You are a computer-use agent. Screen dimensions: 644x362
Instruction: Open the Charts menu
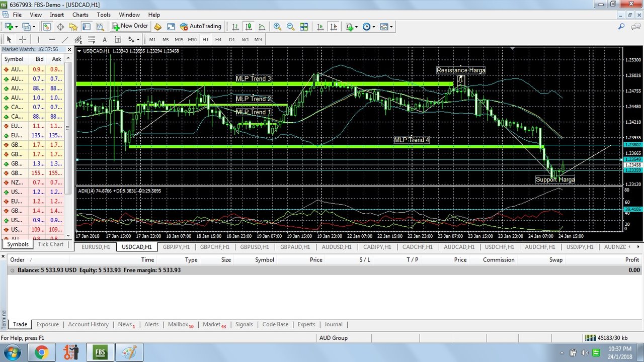tap(80, 15)
